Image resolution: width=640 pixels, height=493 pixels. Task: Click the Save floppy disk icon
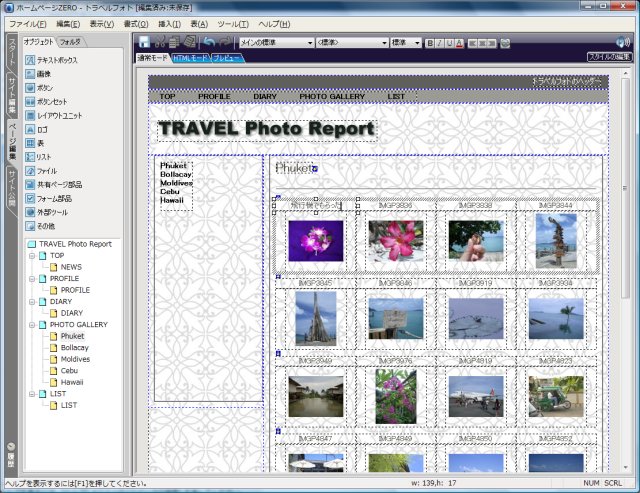[144, 42]
